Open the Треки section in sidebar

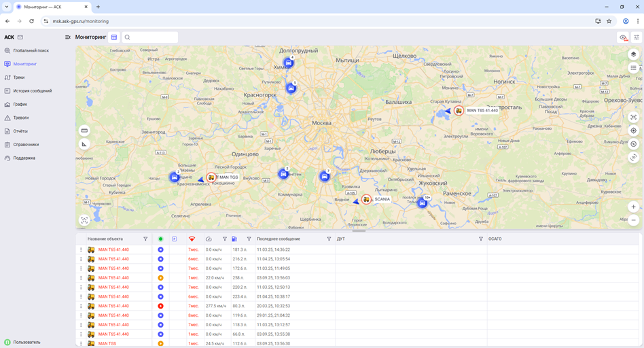point(19,77)
